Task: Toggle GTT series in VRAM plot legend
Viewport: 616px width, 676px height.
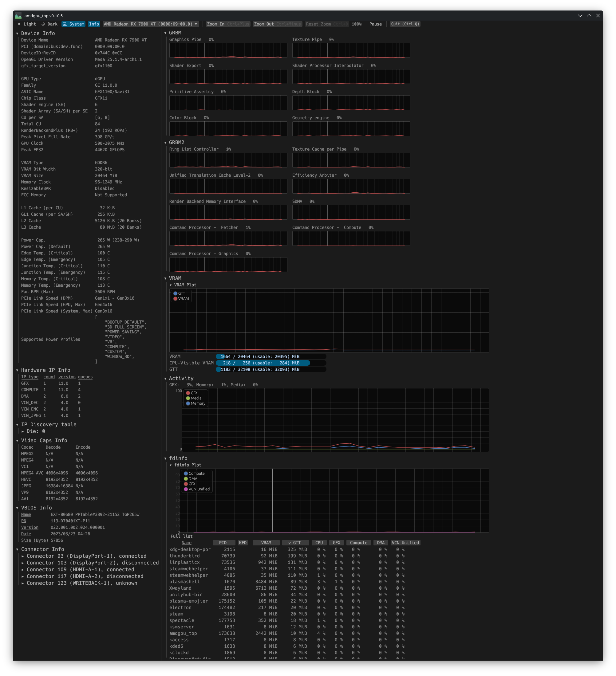Action: click(x=179, y=293)
